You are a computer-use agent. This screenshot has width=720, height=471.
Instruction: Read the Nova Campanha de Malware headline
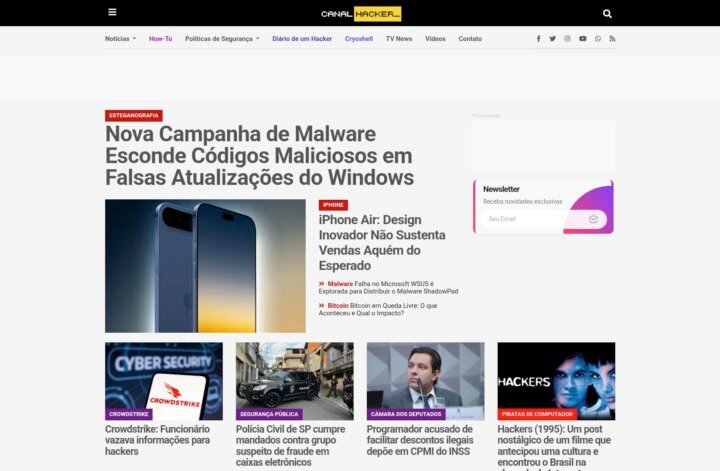[x=260, y=156]
